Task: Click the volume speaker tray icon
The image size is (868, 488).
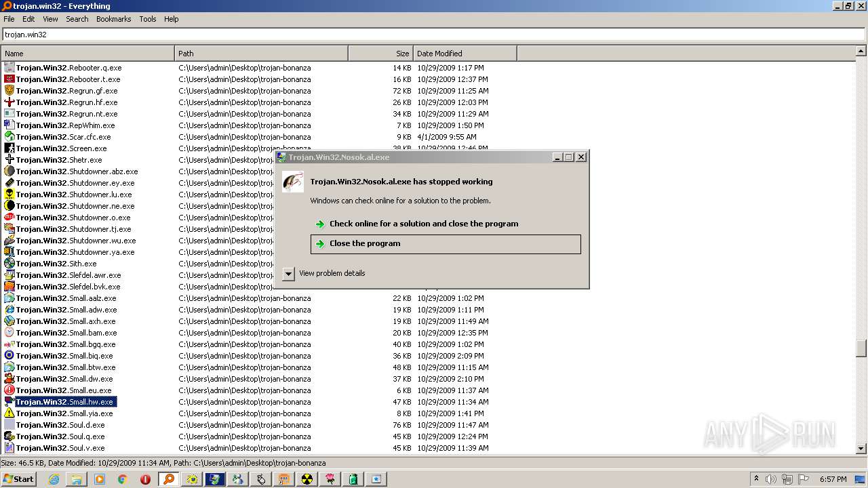Action: 771,479
